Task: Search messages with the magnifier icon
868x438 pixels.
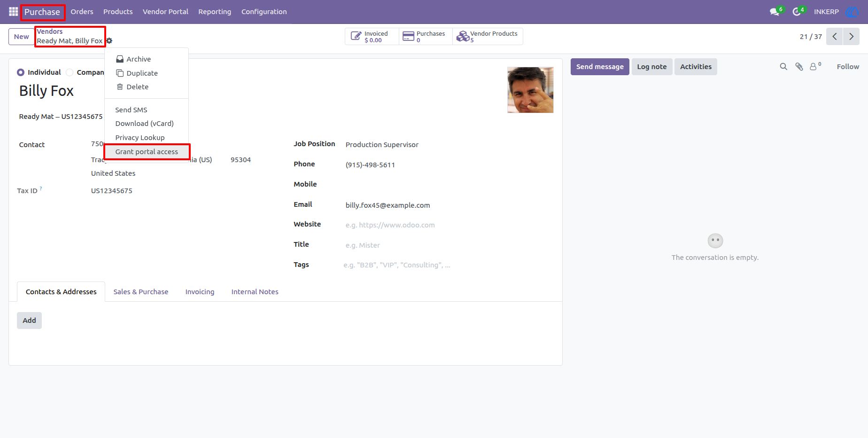Action: pos(783,67)
